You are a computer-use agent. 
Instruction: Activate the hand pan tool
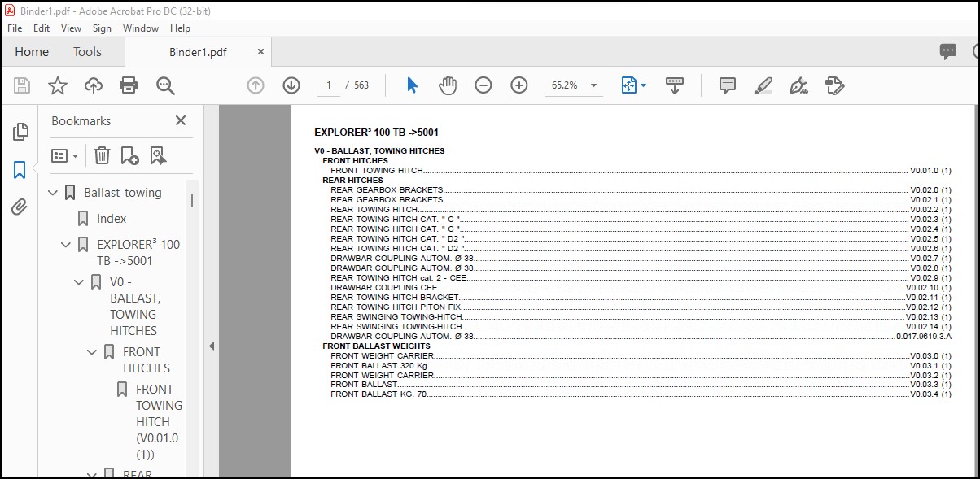tap(448, 85)
